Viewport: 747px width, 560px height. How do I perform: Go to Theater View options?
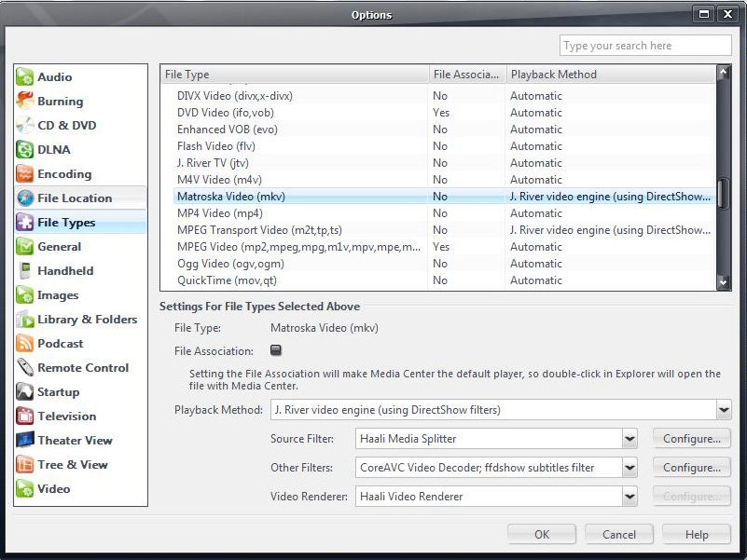pyautogui.click(x=80, y=441)
